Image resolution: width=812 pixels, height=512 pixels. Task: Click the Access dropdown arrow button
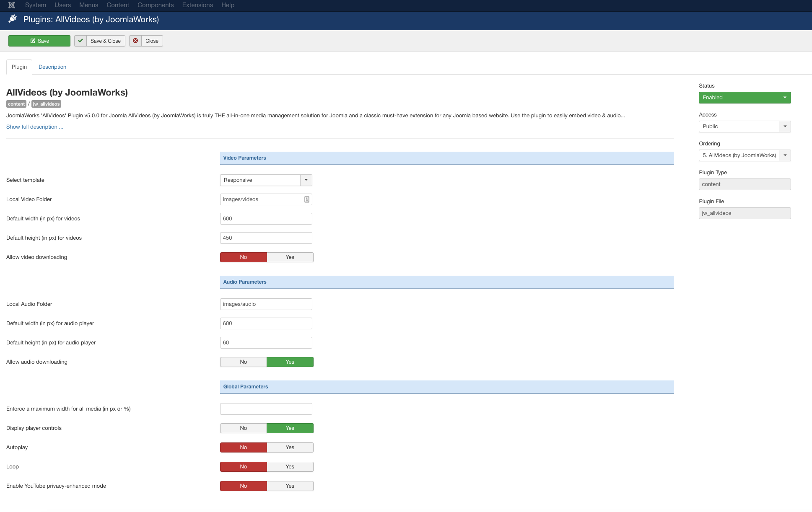click(x=785, y=127)
